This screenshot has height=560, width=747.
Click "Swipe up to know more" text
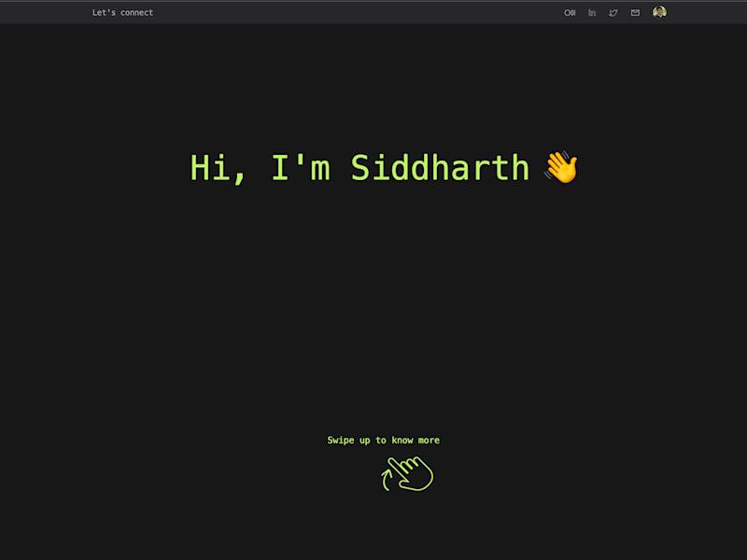coord(384,441)
